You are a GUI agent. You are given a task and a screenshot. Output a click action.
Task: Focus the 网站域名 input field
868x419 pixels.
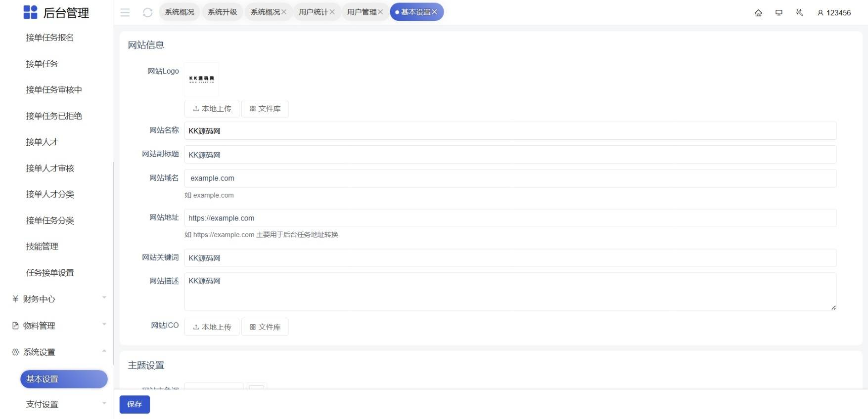pos(510,178)
